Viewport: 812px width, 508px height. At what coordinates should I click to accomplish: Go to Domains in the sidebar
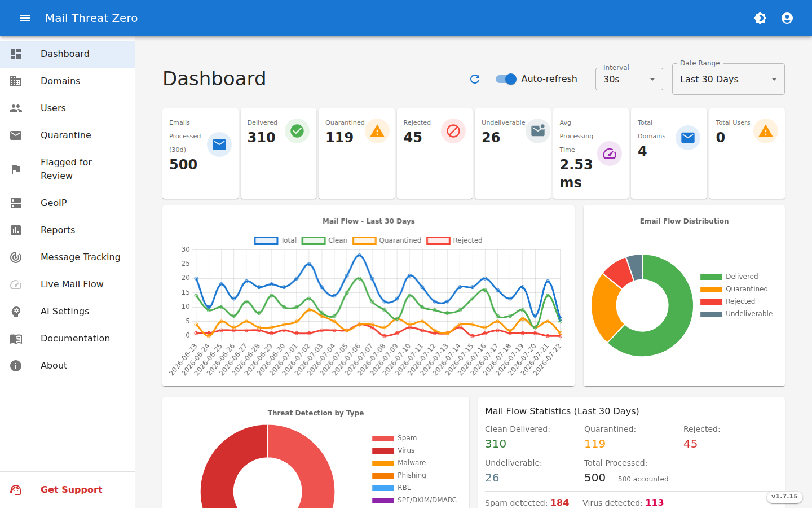(x=68, y=81)
